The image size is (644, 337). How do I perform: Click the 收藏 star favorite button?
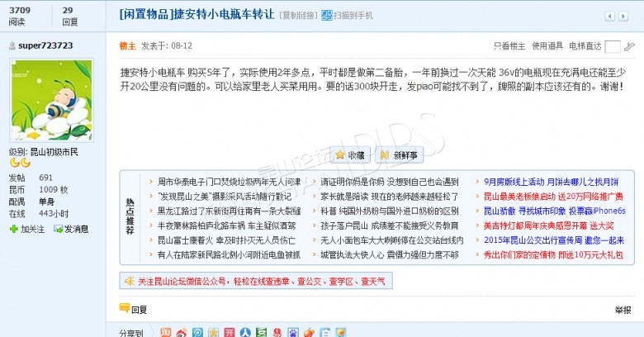coord(349,154)
